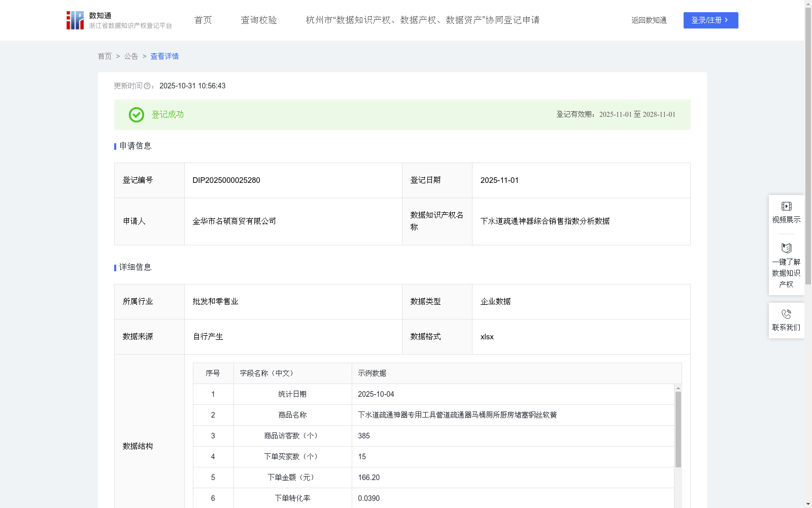
Task: Open the 查询校验 navigation item
Action: click(259, 20)
